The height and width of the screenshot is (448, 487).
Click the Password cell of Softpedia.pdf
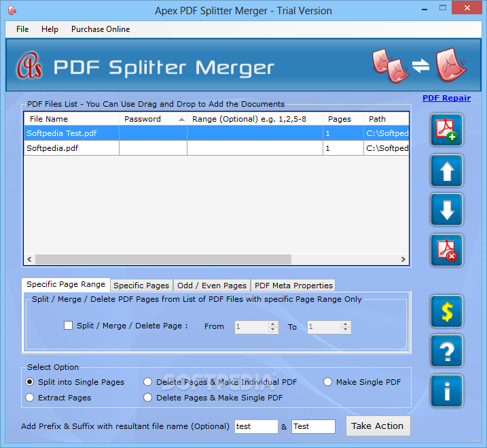[x=153, y=148]
